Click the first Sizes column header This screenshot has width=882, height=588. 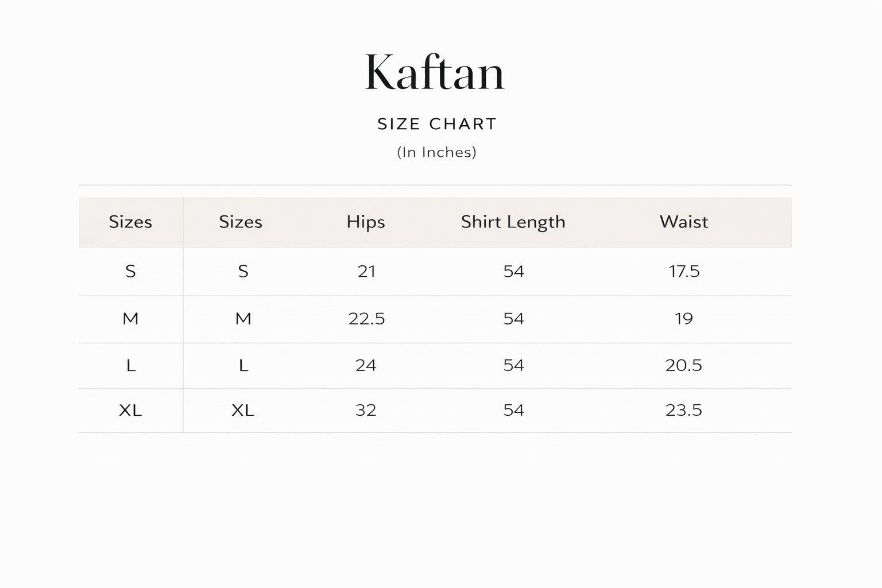[130, 222]
